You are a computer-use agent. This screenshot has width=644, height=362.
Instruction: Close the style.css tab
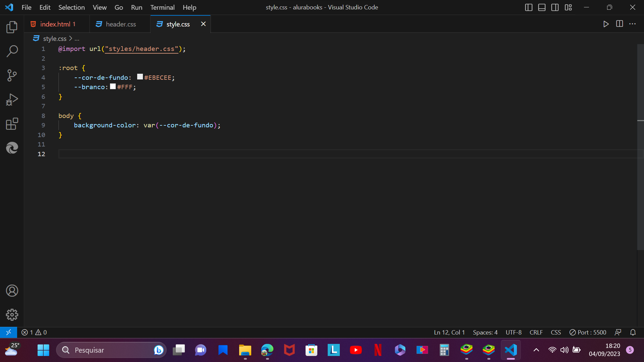[x=203, y=24]
